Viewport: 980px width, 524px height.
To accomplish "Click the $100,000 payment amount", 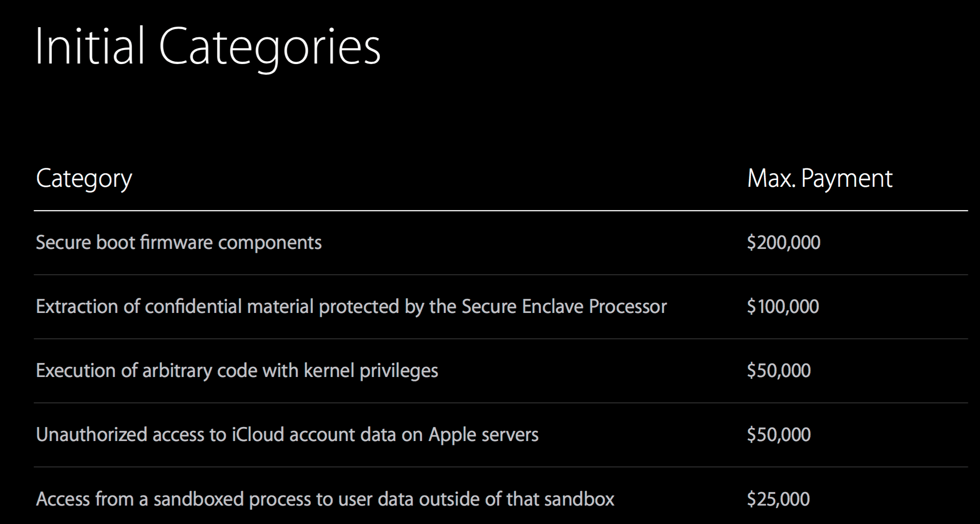I will [783, 307].
